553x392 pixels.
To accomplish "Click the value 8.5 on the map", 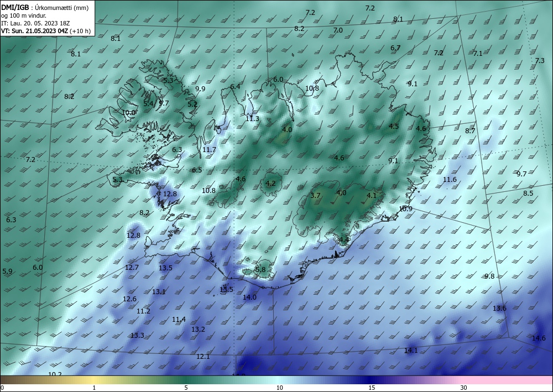I will pos(528,193).
